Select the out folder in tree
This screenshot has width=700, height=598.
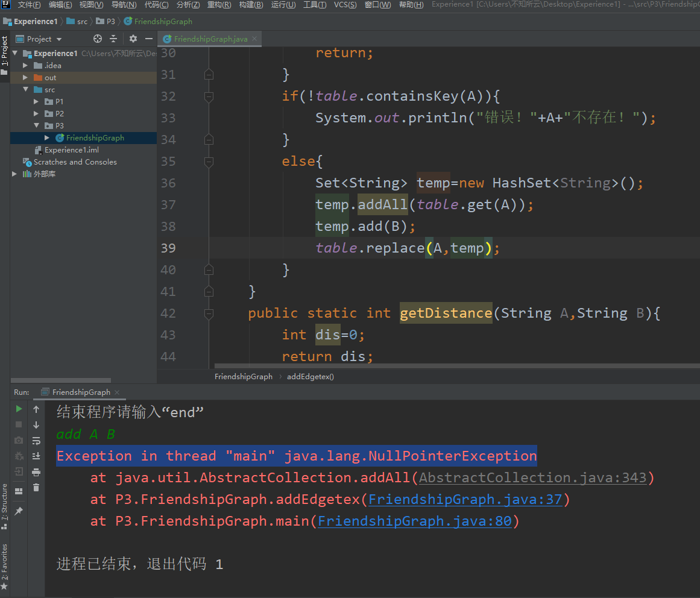click(x=51, y=78)
